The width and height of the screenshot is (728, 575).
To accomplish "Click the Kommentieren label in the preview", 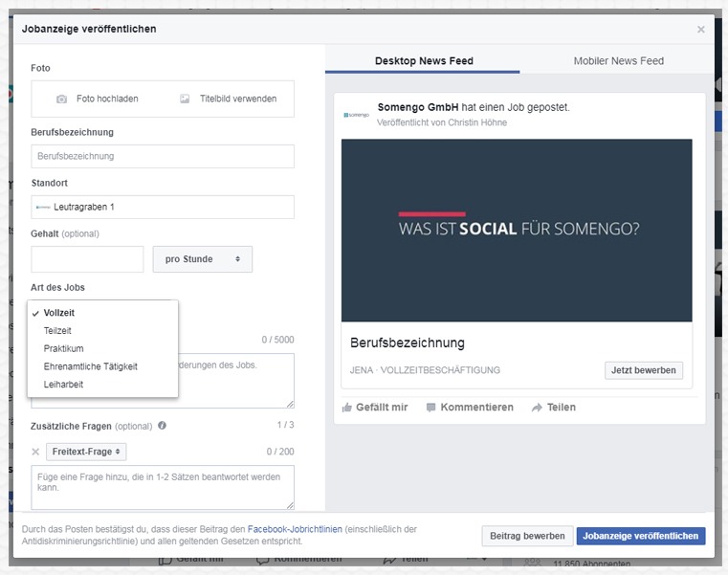I will [476, 408].
